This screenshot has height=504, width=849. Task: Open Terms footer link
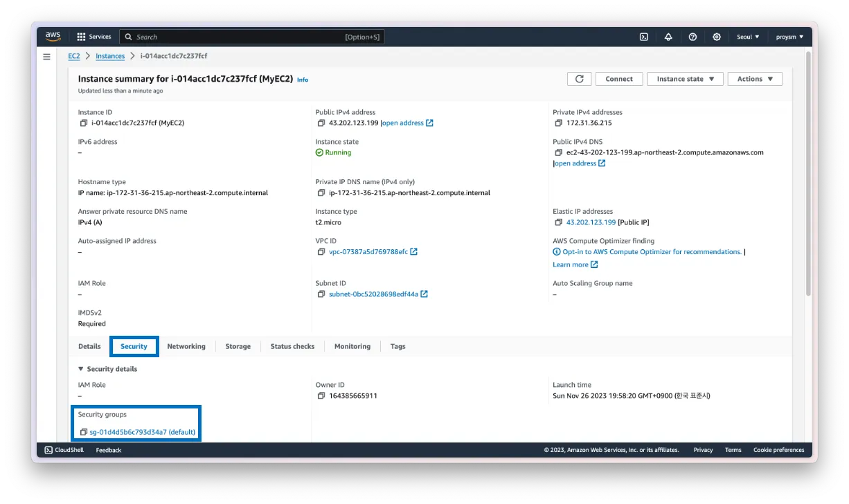733,450
